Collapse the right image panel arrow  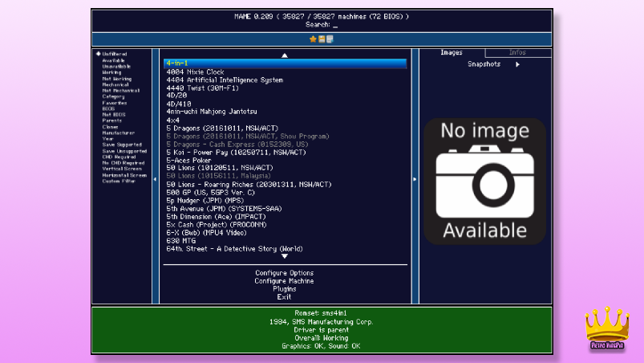[415, 179]
